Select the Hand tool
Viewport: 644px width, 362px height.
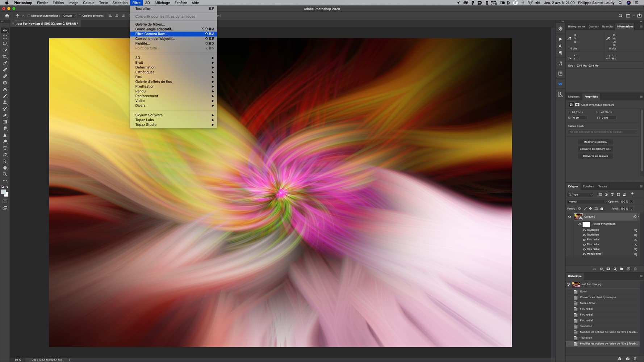tap(5, 168)
